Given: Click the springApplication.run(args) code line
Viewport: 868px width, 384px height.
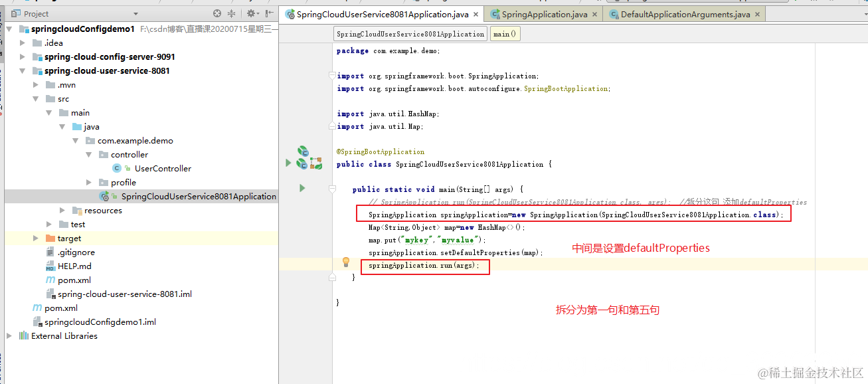Looking at the screenshot, I should click(x=424, y=265).
